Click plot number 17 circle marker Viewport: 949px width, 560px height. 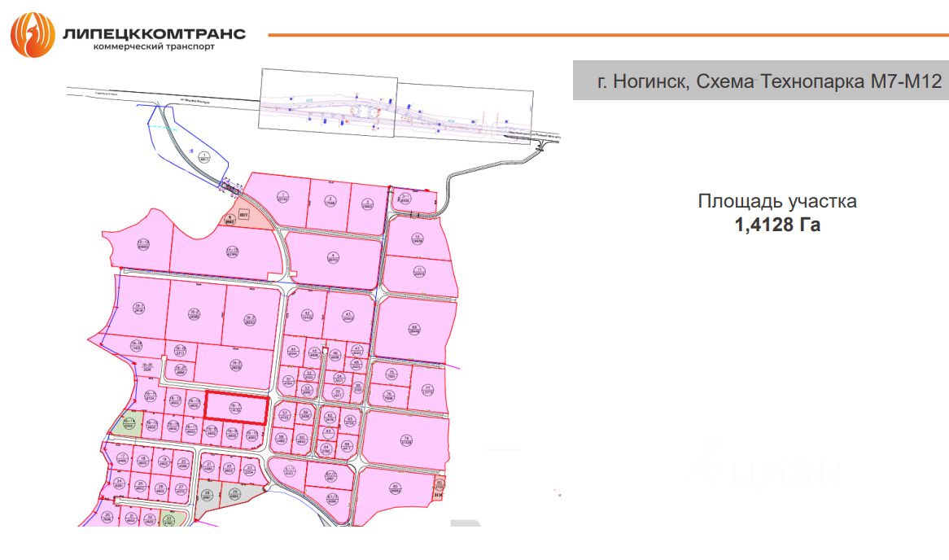coord(122,458)
